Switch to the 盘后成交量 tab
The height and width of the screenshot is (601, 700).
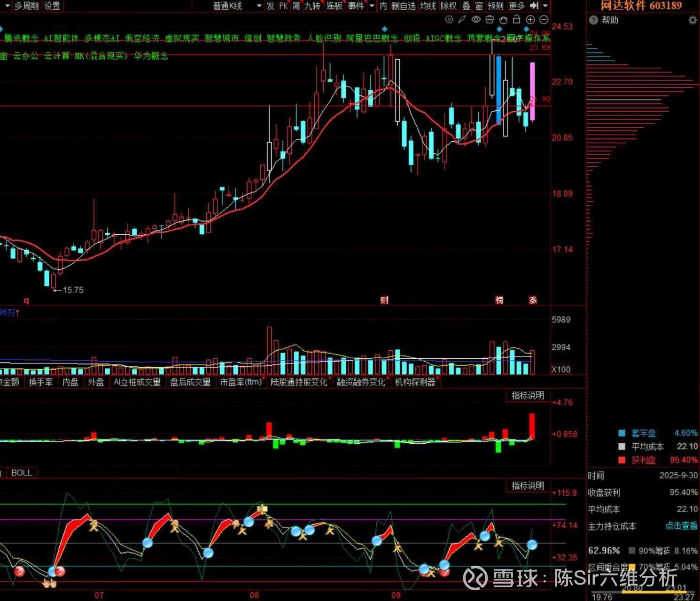190,382
